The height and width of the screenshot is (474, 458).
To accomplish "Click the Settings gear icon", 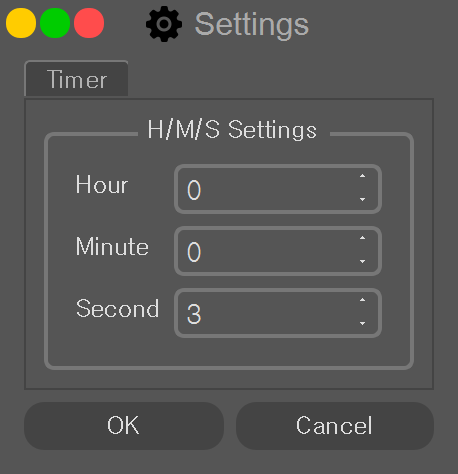I will click(164, 24).
